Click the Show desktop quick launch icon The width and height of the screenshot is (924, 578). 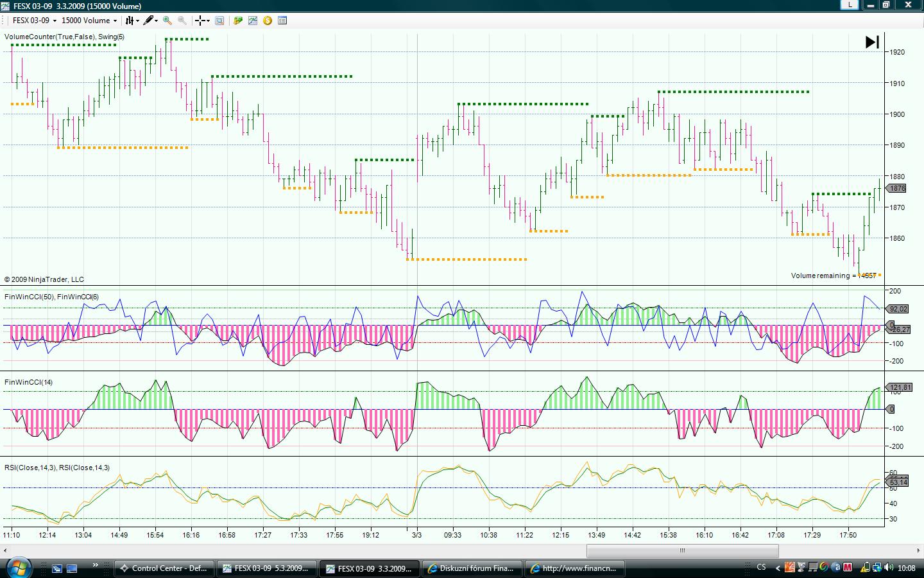[x=72, y=568]
